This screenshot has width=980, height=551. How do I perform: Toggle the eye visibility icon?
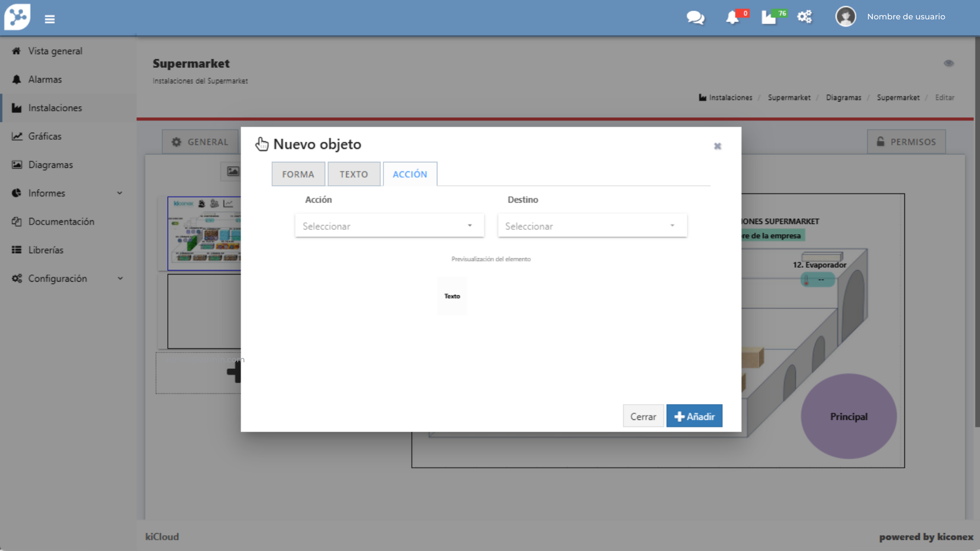click(948, 63)
